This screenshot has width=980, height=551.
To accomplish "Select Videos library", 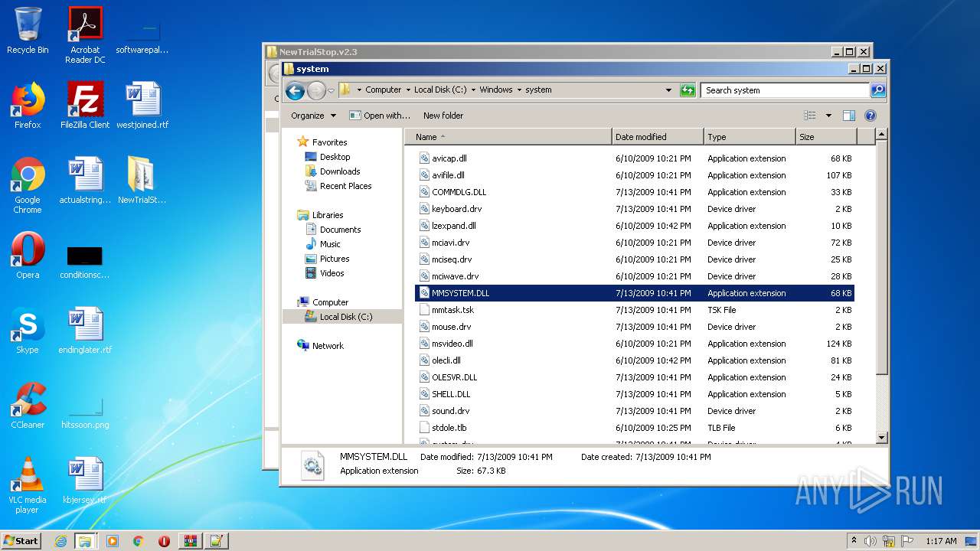I will (332, 273).
